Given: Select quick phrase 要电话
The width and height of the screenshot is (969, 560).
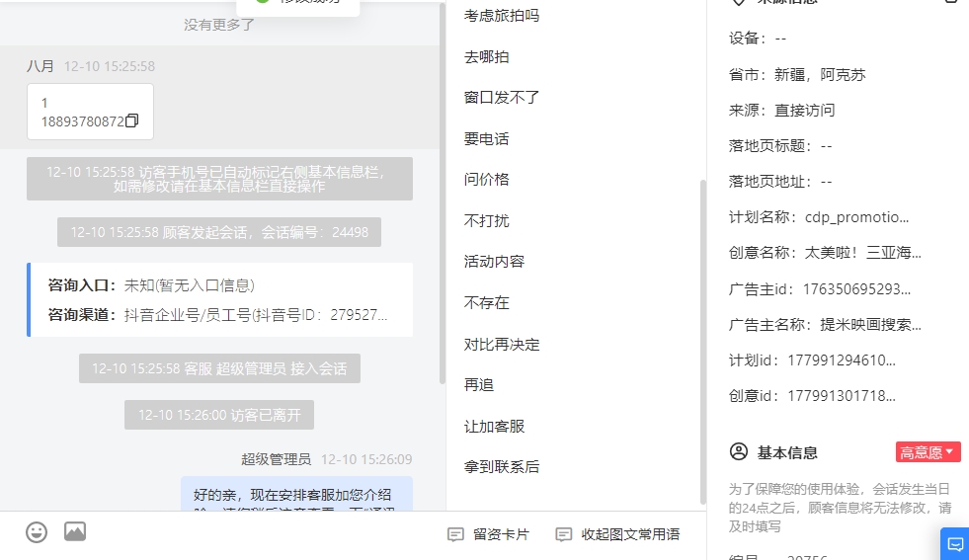Looking at the screenshot, I should click(x=486, y=139).
